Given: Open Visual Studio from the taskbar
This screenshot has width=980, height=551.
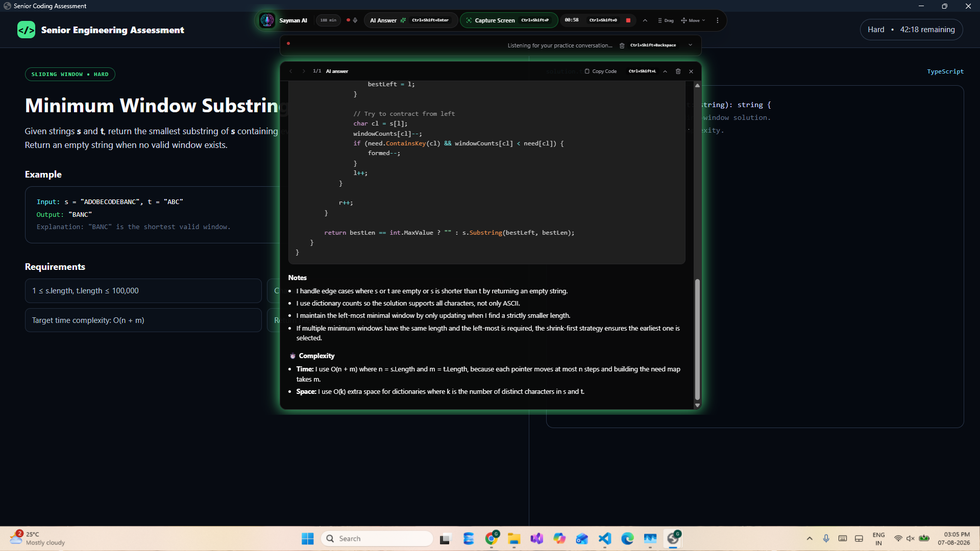Looking at the screenshot, I should [x=536, y=539].
